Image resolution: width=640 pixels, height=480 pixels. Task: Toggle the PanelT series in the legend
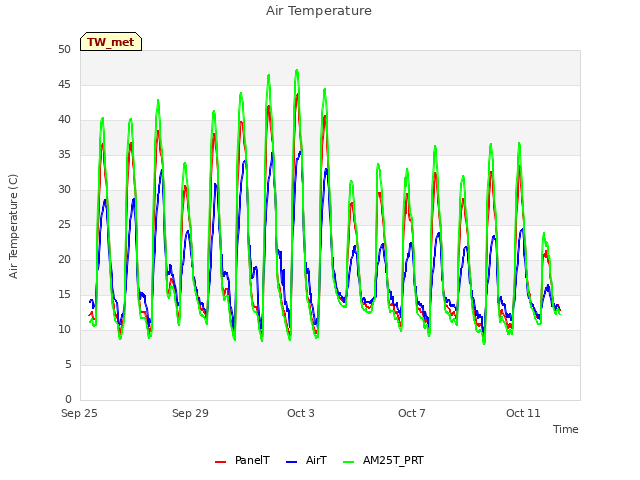[x=242, y=460]
